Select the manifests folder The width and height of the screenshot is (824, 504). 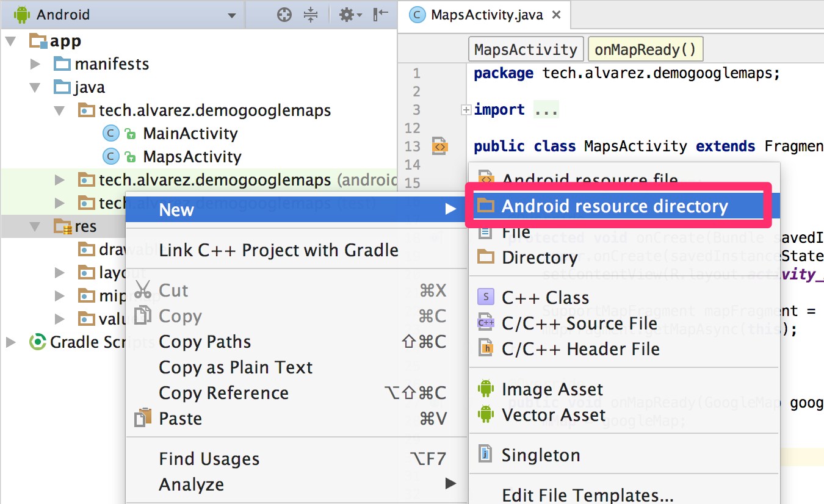point(112,64)
